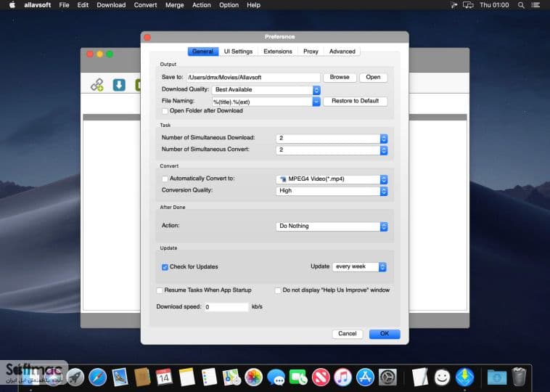Open the Apple menu
550x392 pixels.
pos(12,5)
